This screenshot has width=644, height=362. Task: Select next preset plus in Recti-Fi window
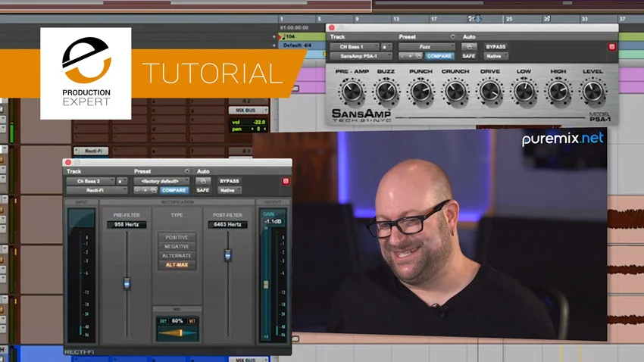coord(145,190)
